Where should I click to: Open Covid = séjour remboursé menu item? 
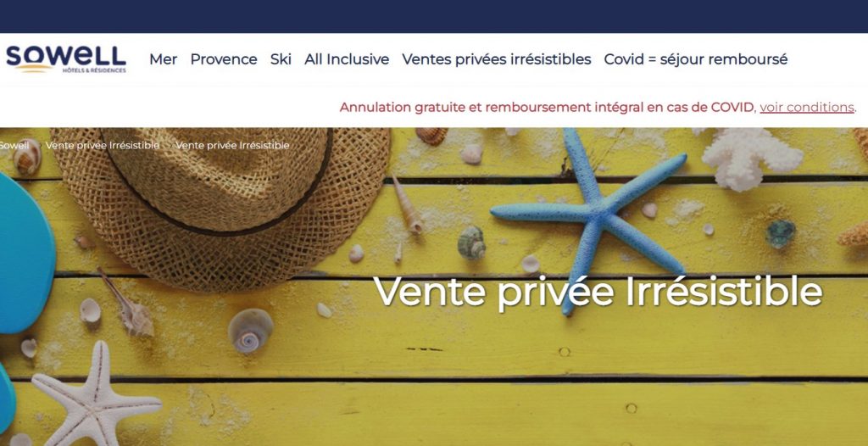(x=696, y=59)
